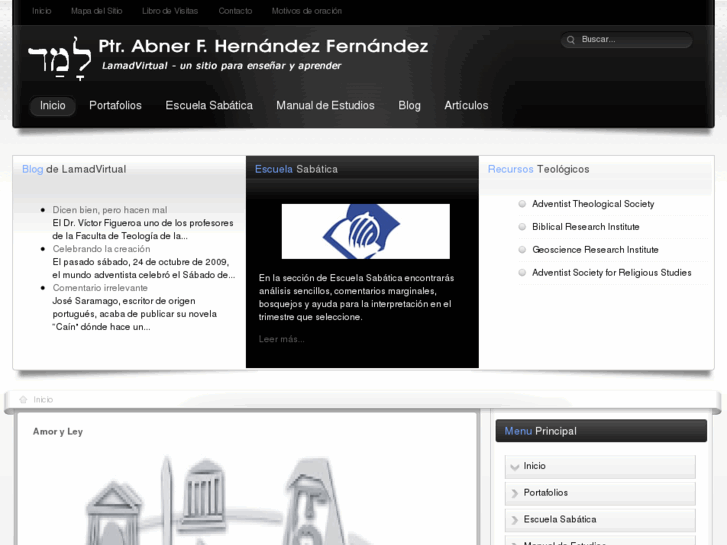Click Menu Principal header
727x545 pixels.
601,431
